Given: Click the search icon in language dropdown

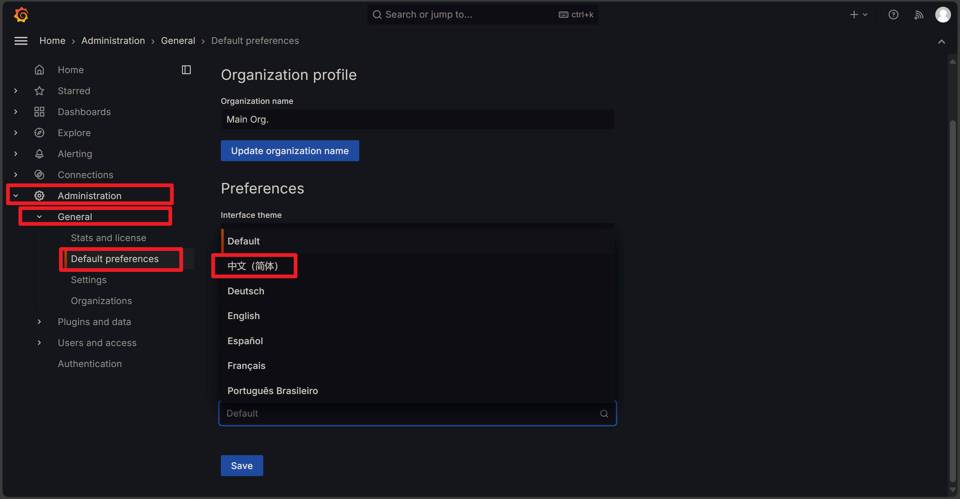Looking at the screenshot, I should 604,414.
